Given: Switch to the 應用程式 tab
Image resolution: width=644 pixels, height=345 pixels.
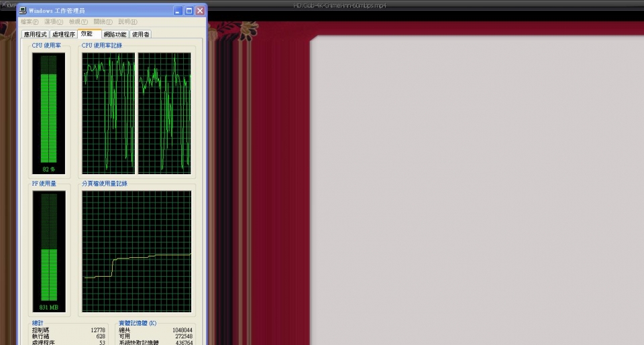Looking at the screenshot, I should 36,34.
